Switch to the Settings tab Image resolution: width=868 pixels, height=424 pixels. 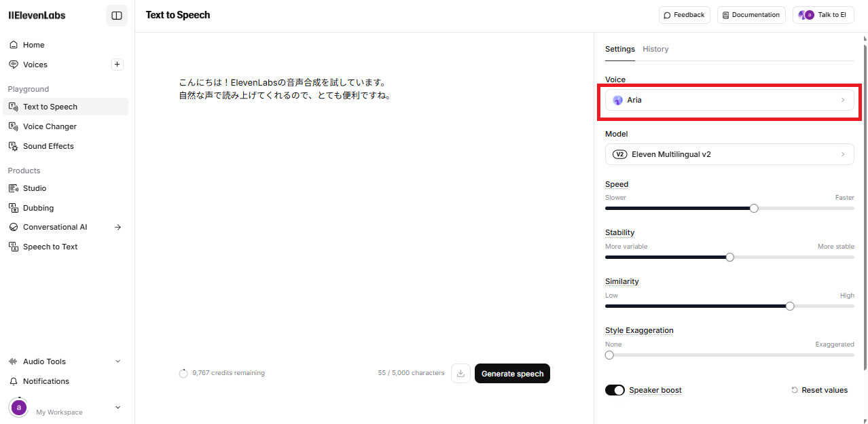tap(620, 49)
